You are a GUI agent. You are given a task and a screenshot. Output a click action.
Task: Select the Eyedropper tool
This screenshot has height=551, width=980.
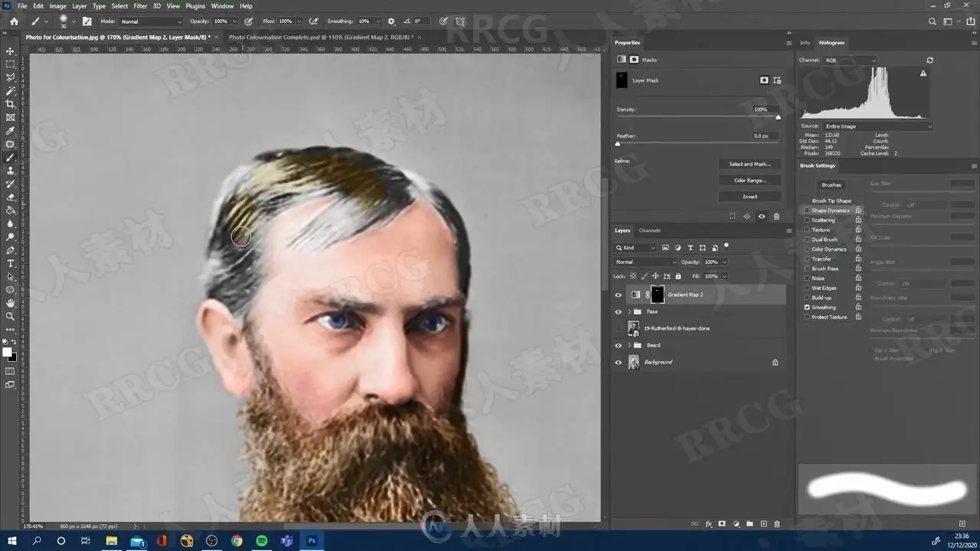click(10, 131)
